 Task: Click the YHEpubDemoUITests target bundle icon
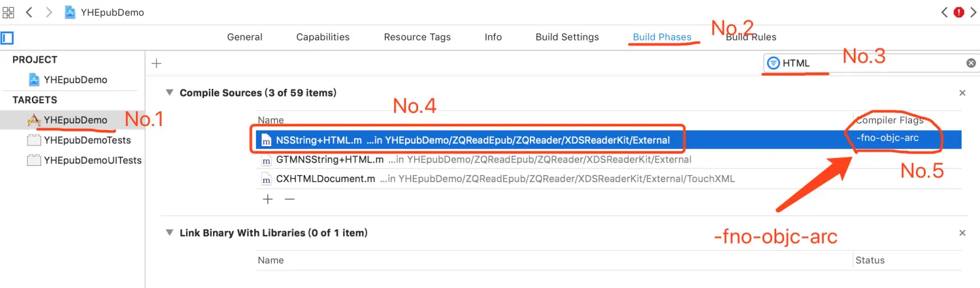click(x=33, y=160)
